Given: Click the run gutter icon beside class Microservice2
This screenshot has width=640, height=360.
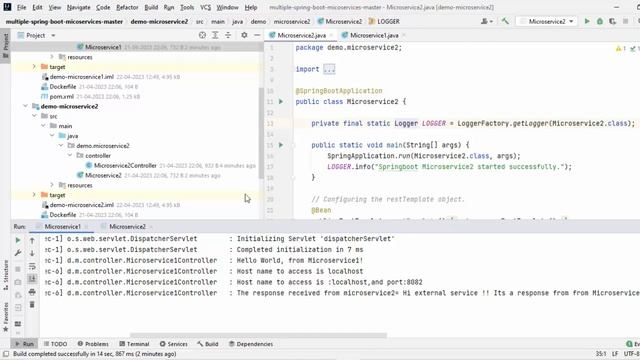Looking at the screenshot, I should [281, 101].
